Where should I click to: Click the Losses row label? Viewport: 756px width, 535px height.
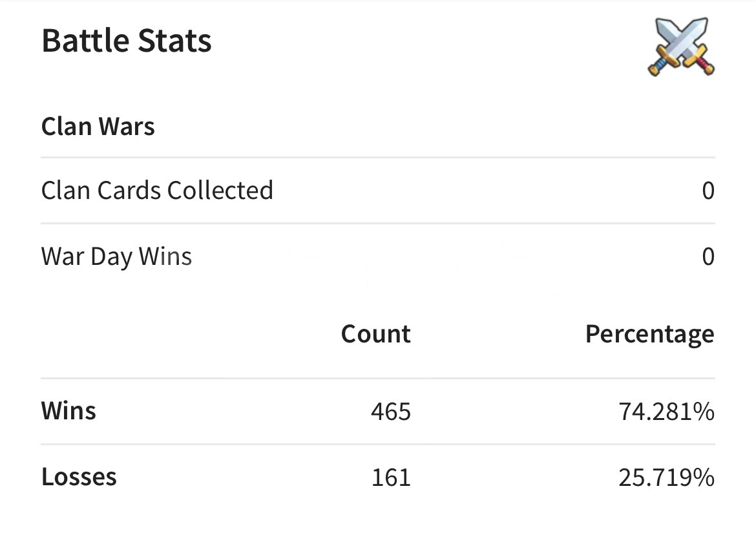pyautogui.click(x=79, y=477)
